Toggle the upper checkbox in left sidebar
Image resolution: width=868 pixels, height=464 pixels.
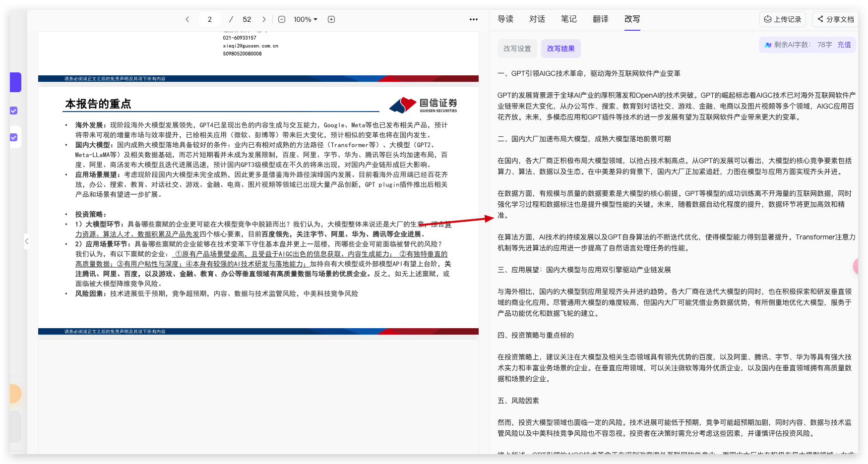coord(14,111)
